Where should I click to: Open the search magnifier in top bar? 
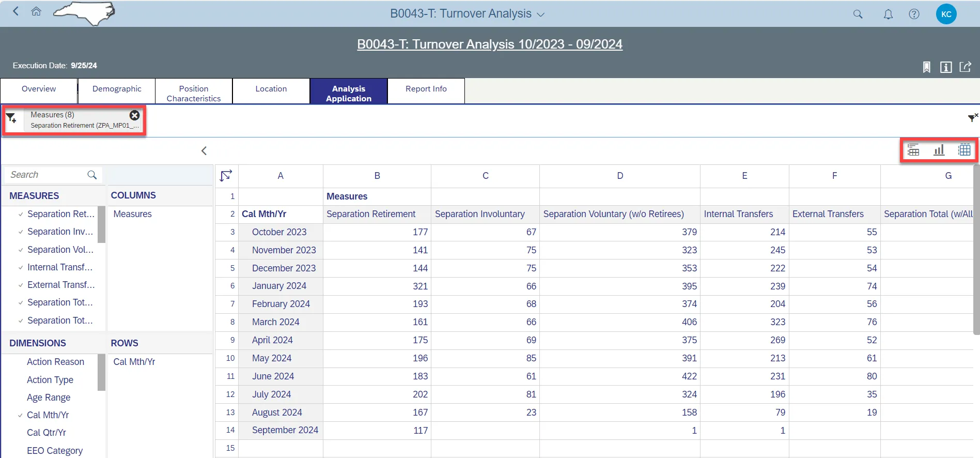tap(858, 14)
